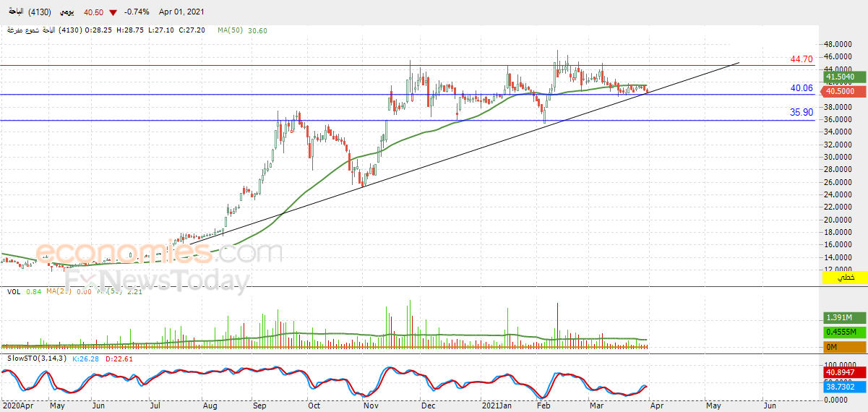This screenshot has width=868, height=412.
Task: Click the VOL indicator label
Action: (13, 292)
